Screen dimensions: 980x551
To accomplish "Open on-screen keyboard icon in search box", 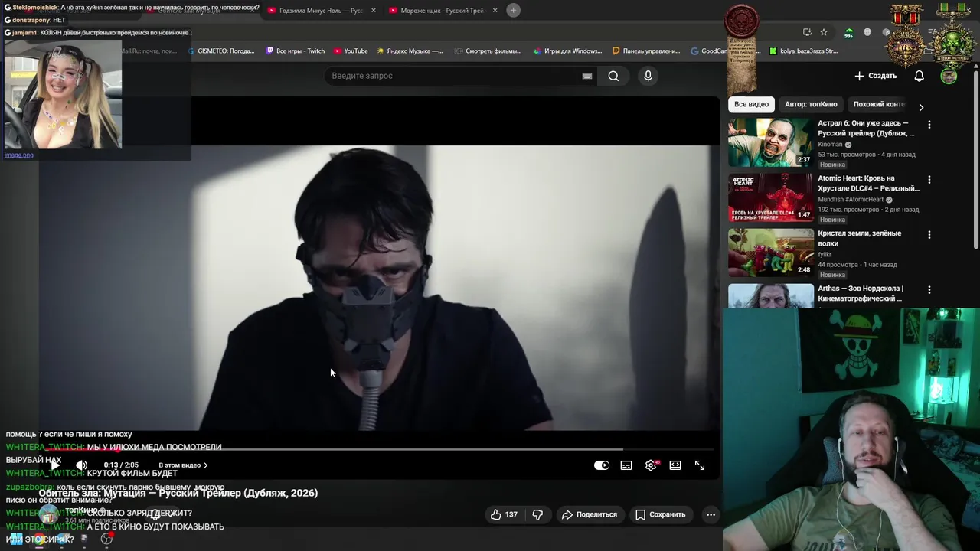I will (587, 76).
